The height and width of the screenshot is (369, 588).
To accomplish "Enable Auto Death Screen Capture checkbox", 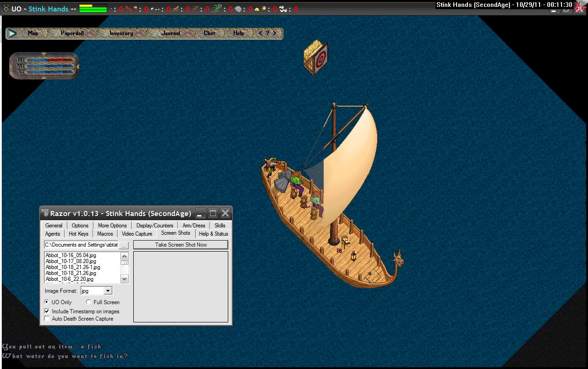I will point(47,318).
